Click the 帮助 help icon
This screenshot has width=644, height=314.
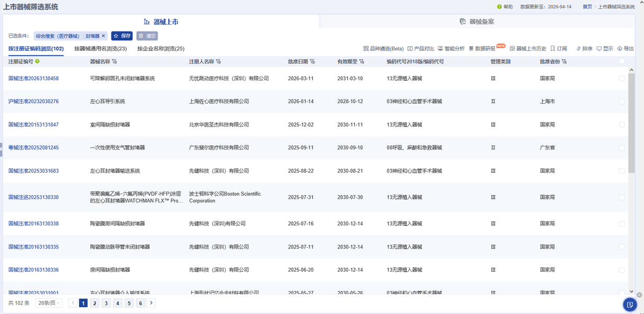click(499, 7)
